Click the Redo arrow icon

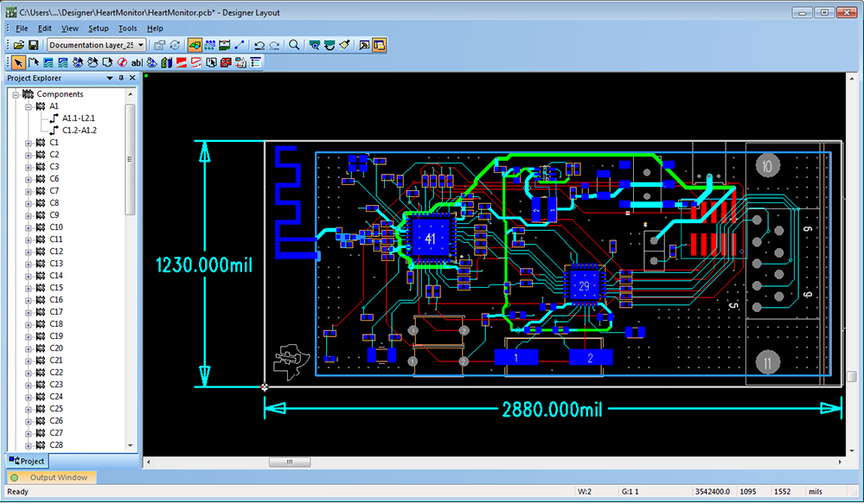[x=274, y=45]
